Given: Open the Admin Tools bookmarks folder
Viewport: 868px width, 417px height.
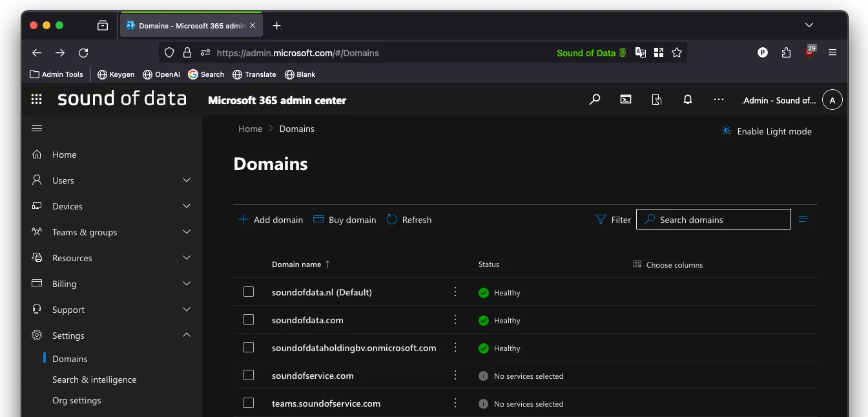Looking at the screenshot, I should pos(56,74).
